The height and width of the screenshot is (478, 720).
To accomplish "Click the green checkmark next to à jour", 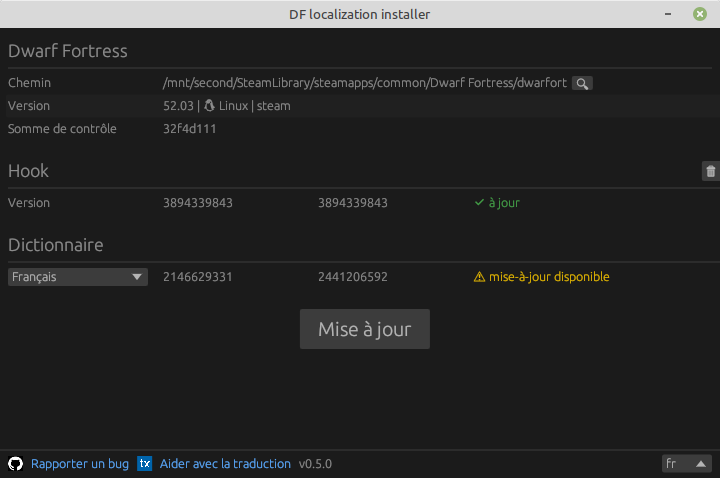I will tap(479, 202).
